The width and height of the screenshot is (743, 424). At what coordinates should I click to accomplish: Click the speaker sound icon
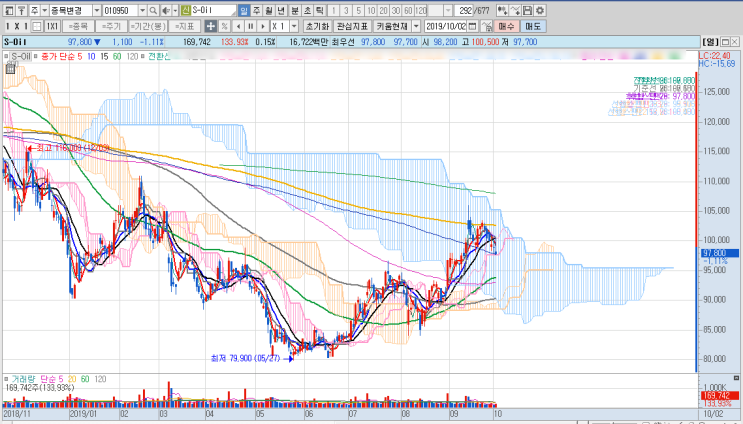pos(166,10)
